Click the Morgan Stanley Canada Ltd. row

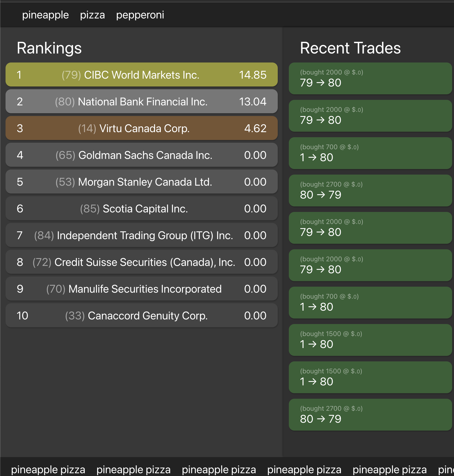point(141,182)
